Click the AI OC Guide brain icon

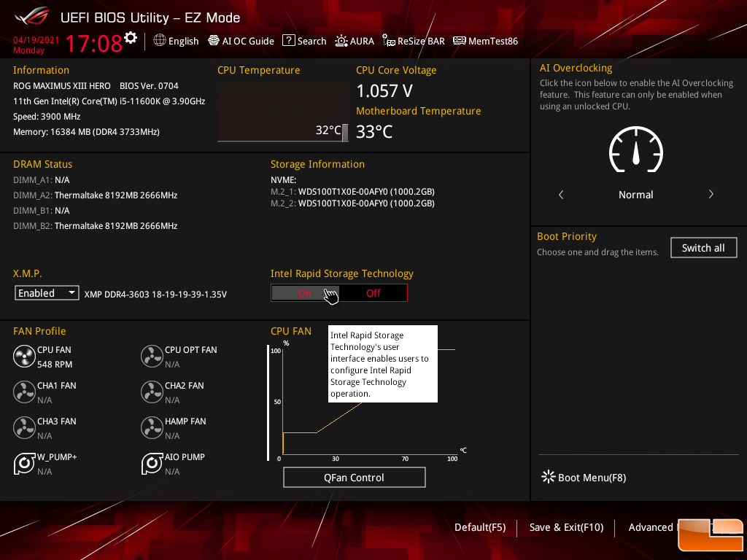214,41
